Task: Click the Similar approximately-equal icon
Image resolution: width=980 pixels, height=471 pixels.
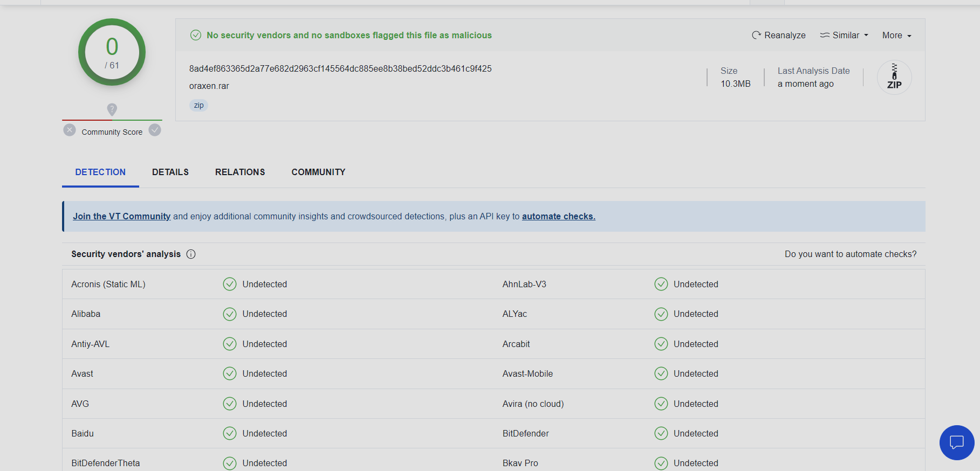Action: [x=825, y=35]
